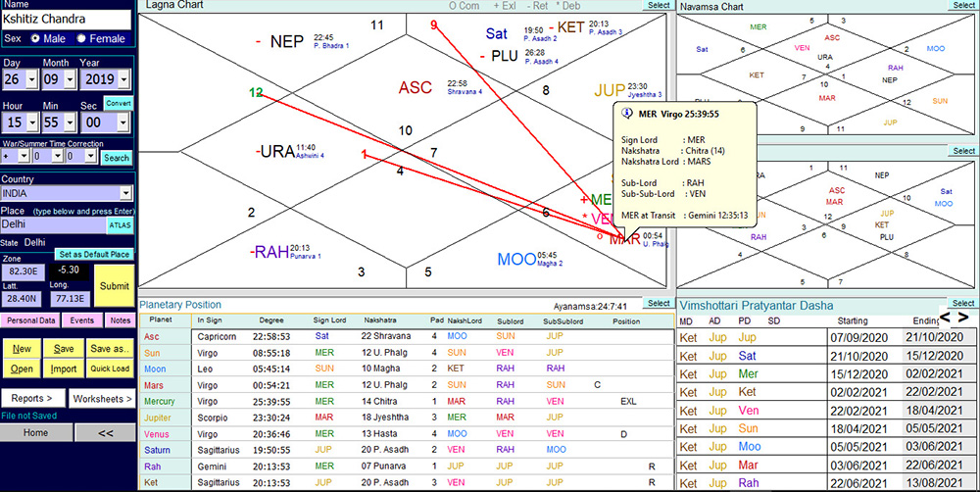Click the yellow Submit button

pyautogui.click(x=114, y=285)
